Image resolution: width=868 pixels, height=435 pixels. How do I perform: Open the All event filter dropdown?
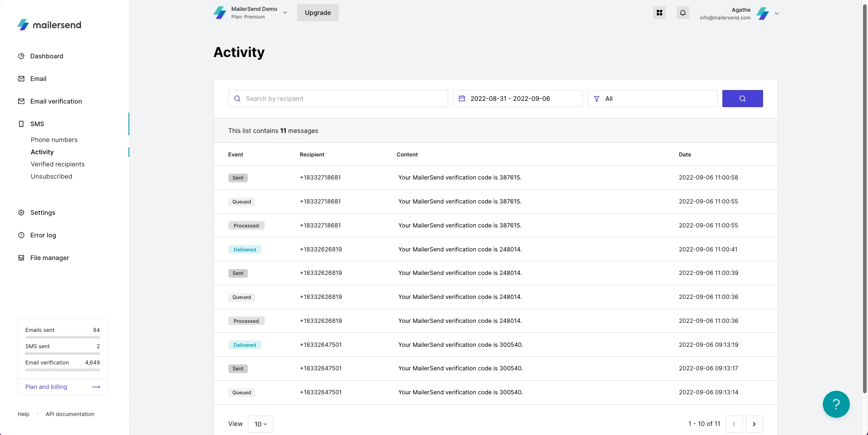point(652,99)
